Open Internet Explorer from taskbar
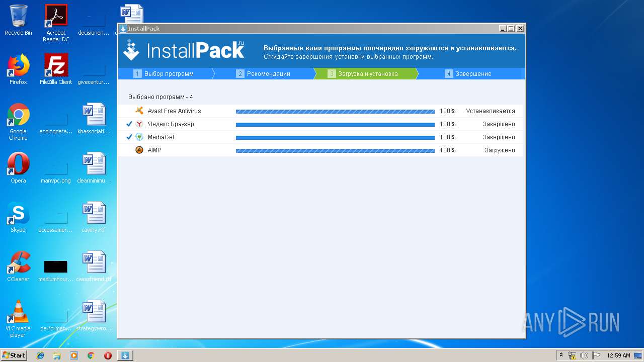Image resolution: width=644 pixels, height=362 pixels. coord(40,355)
